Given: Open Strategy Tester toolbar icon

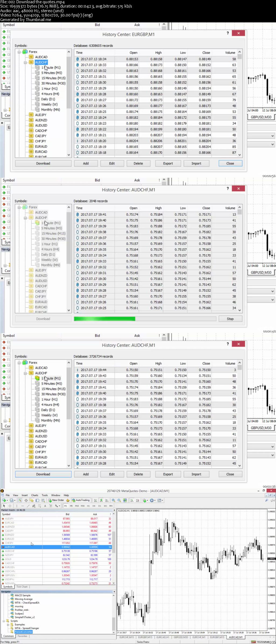Looking at the screenshot, I should [43, 500].
